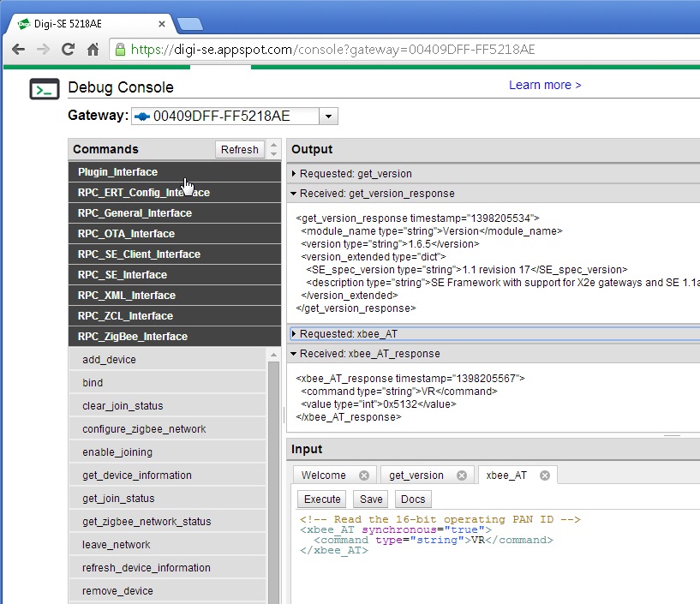Collapse the Received: get_version_response section

coord(294,194)
